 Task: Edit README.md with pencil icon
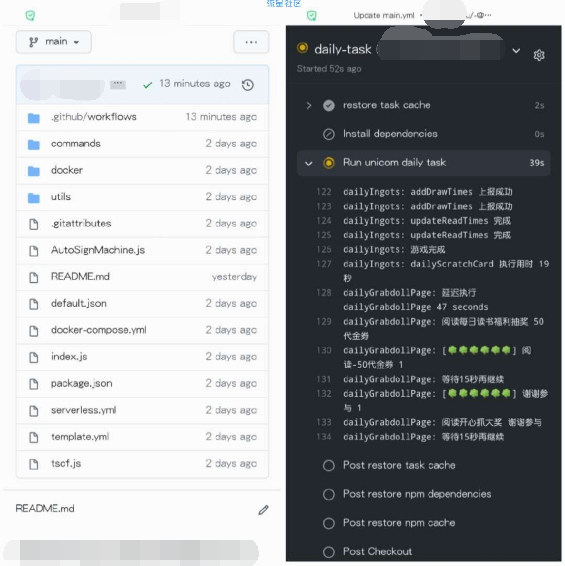[263, 510]
